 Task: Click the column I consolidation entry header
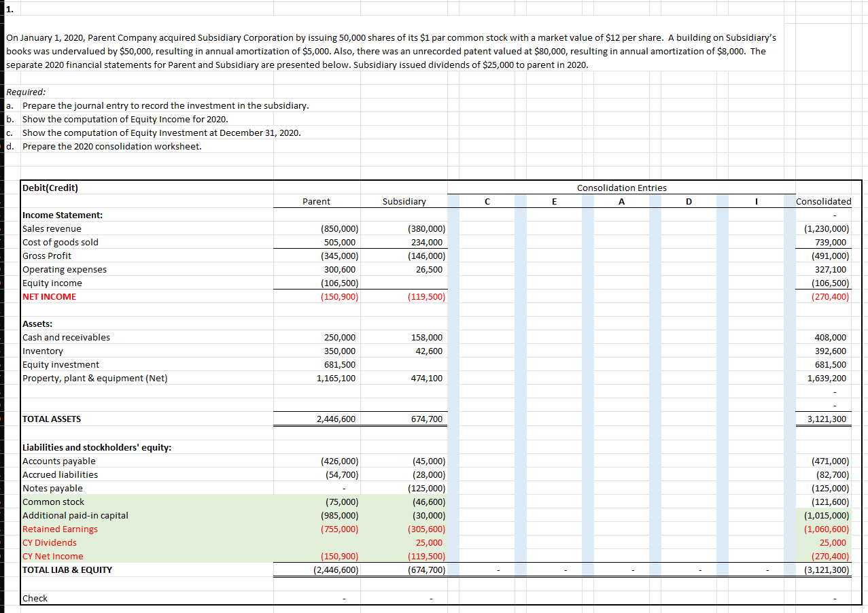[756, 201]
